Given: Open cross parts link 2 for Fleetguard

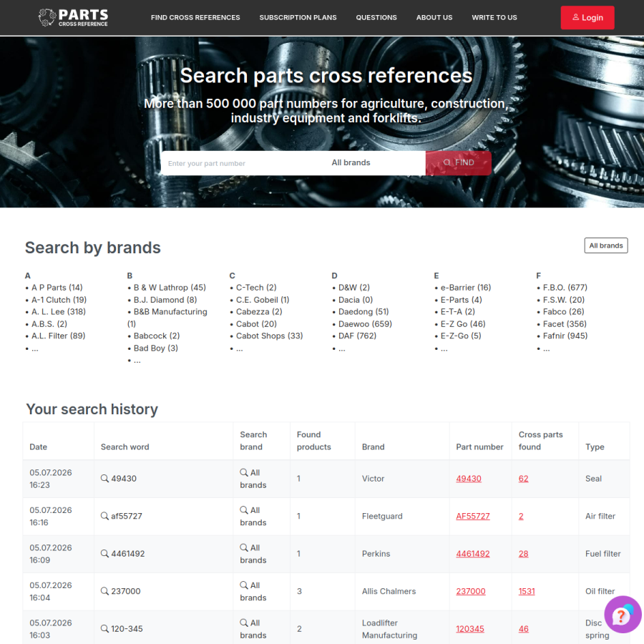Looking at the screenshot, I should 521,516.
